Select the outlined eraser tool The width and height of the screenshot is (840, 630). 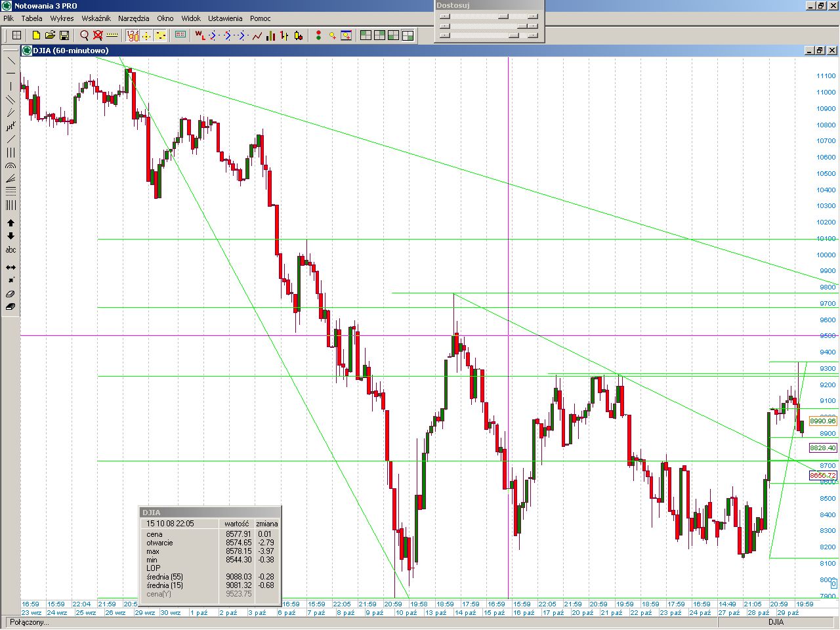point(10,293)
